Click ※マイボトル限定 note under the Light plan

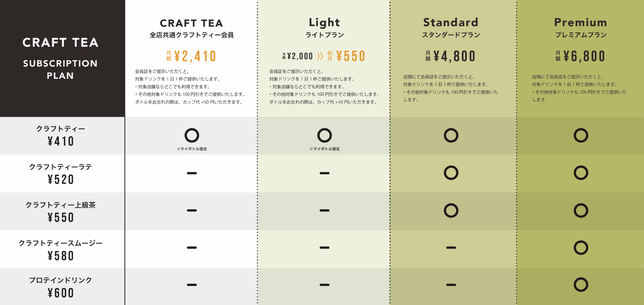pyautogui.click(x=325, y=149)
